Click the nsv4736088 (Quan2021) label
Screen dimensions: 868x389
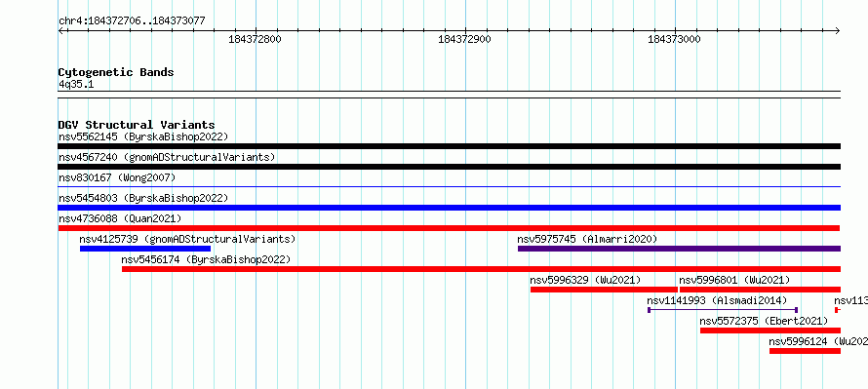pyautogui.click(x=120, y=218)
